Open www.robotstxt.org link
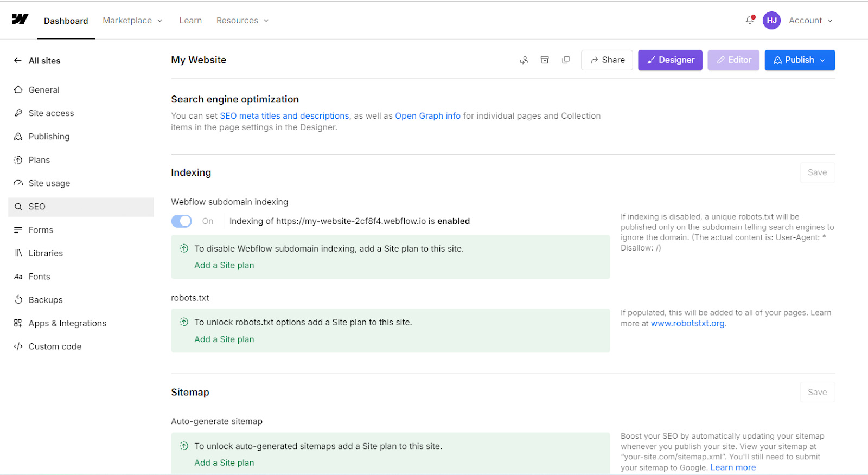This screenshot has width=868, height=475. point(687,323)
